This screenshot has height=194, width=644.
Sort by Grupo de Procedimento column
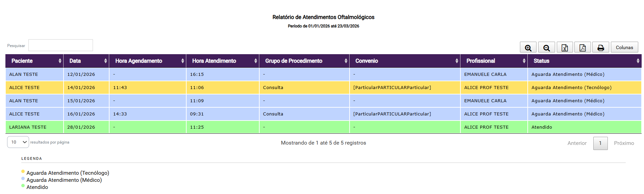[304, 61]
